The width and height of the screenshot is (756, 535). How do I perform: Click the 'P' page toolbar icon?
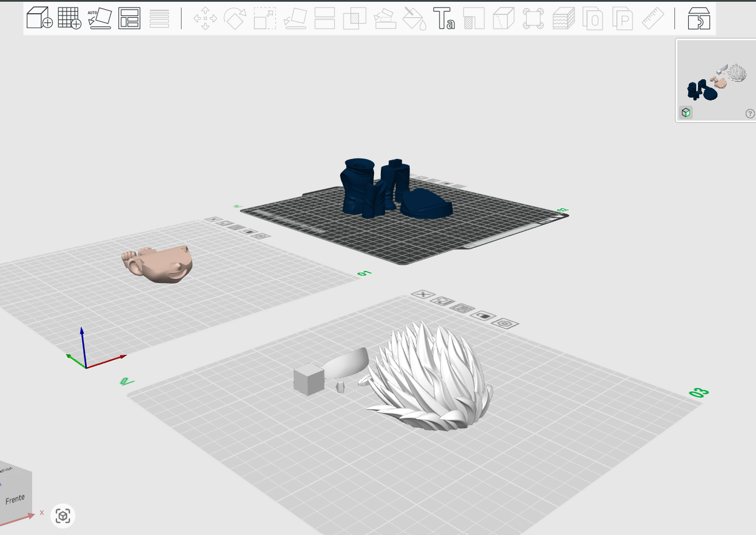coord(623,18)
